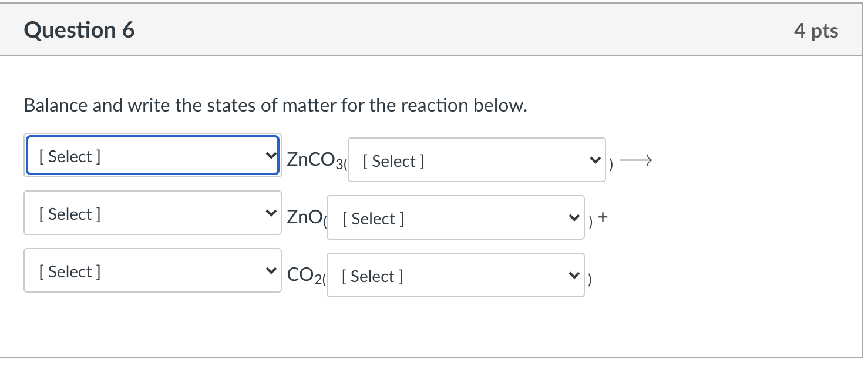This screenshot has width=868, height=369.
Task: Click the chevron arrow of ZnO state select
Action: coord(574,218)
